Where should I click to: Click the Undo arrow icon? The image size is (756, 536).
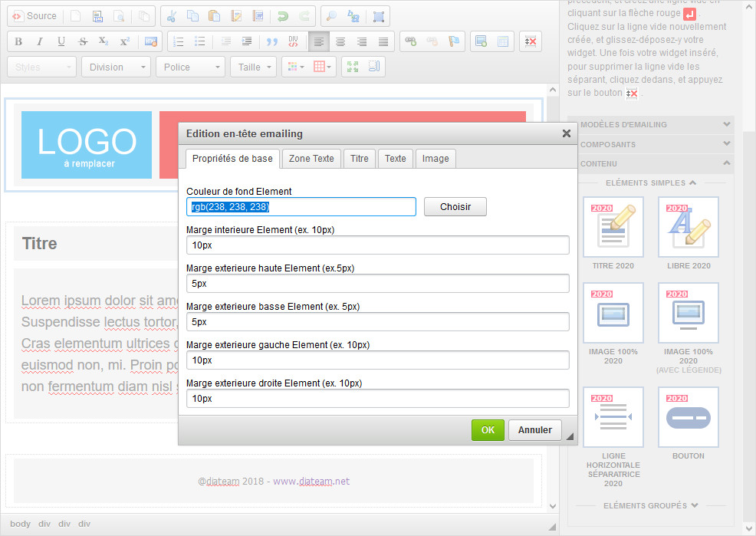click(x=283, y=16)
